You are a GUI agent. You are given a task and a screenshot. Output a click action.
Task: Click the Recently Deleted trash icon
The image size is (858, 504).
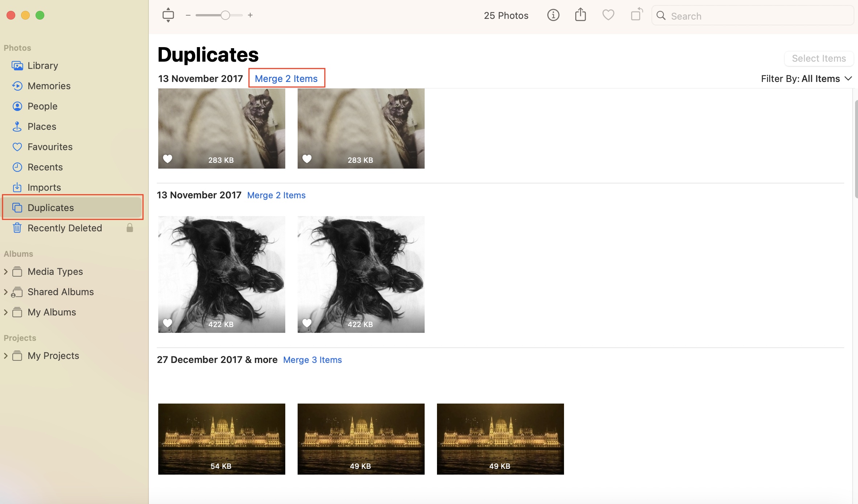[17, 228]
